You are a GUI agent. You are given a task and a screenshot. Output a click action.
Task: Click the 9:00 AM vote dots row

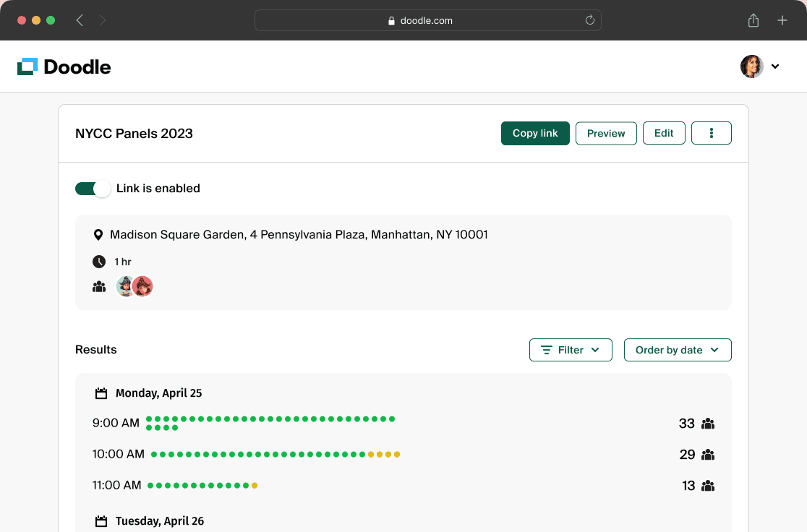coord(270,423)
